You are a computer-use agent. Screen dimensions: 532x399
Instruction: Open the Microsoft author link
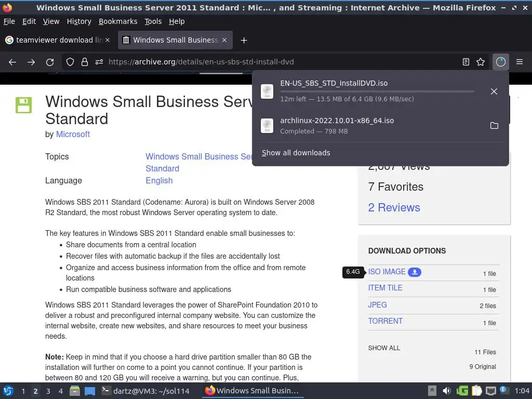coord(73,135)
